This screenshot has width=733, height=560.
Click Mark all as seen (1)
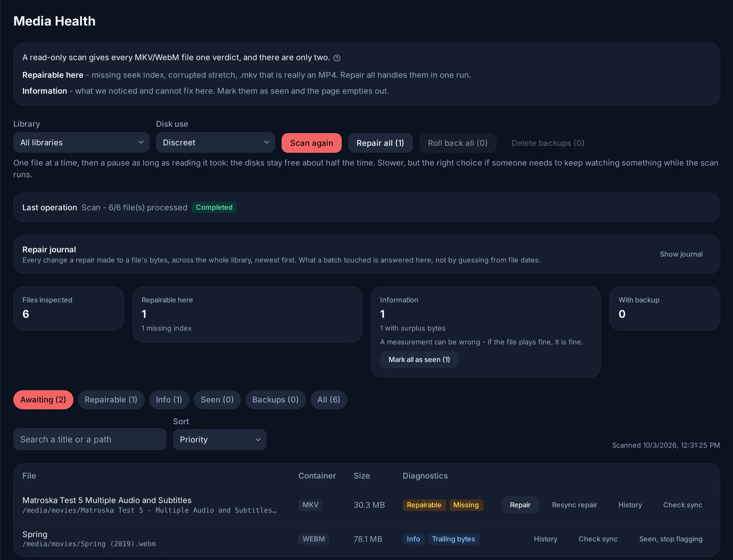[x=419, y=360]
